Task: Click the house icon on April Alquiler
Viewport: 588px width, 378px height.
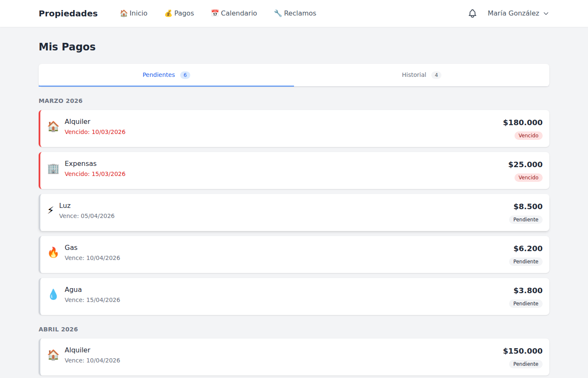Action: [53, 355]
